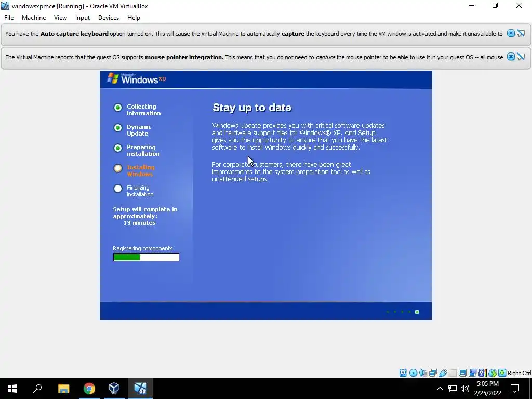The image size is (532, 399).
Task: Click the green square activity indicator
Action: coord(417,312)
